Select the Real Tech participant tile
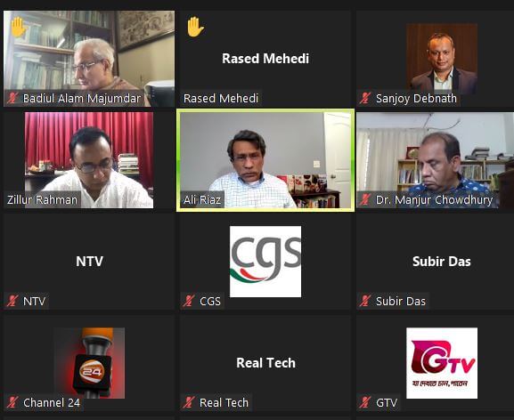The height and width of the screenshot is (420, 514). coord(265,363)
